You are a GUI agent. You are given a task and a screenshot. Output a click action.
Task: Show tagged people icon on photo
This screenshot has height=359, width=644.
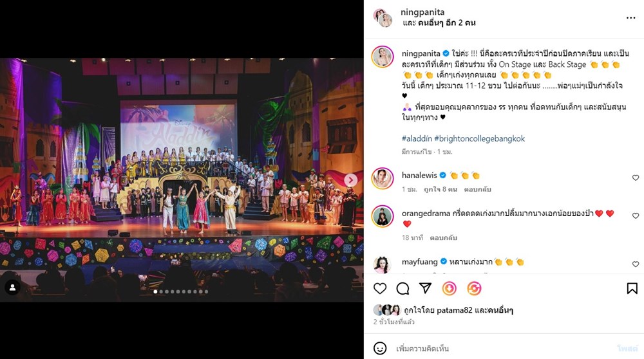[12, 288]
